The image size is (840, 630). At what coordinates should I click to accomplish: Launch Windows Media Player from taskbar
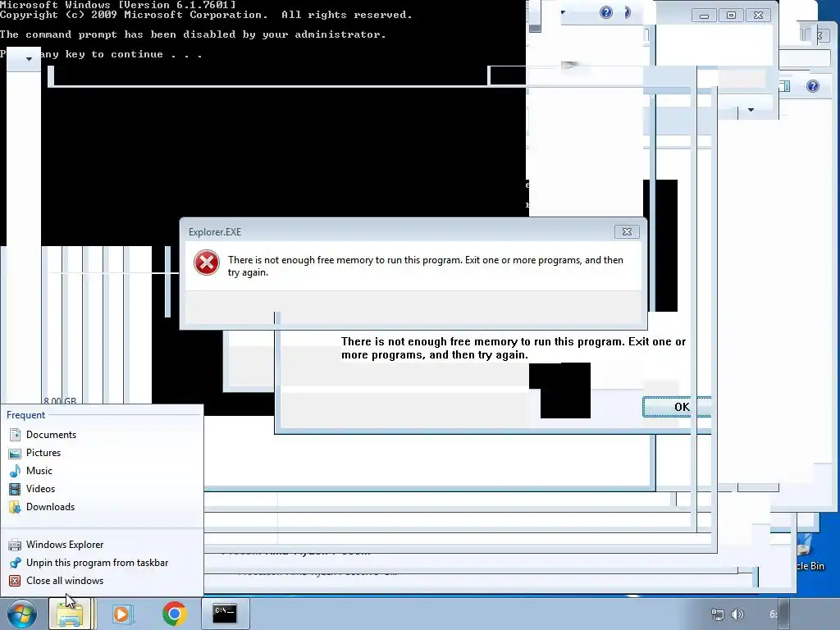tap(122, 614)
